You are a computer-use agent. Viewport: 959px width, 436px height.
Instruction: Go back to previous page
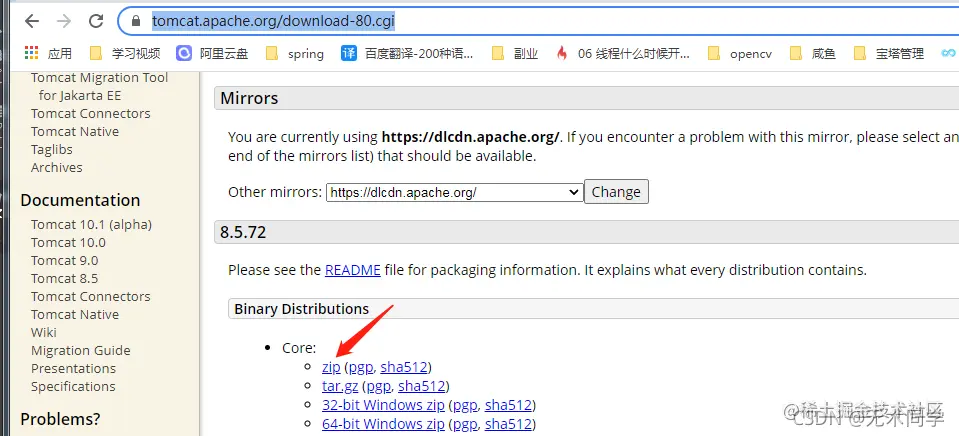pos(32,21)
